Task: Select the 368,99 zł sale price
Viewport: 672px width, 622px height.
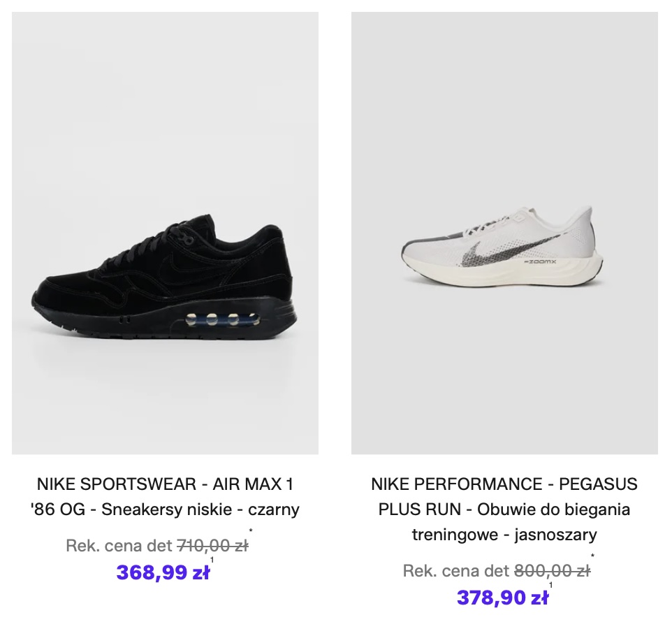Action: [163, 572]
